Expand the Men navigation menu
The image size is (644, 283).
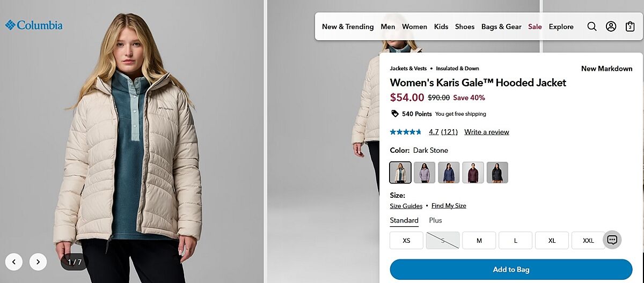[x=388, y=27]
